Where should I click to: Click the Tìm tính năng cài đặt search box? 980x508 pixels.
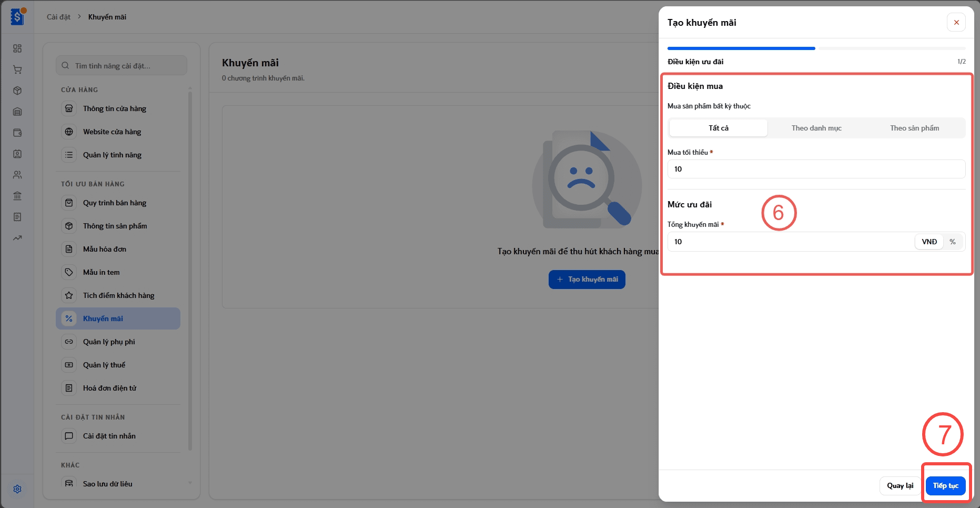[x=122, y=66]
